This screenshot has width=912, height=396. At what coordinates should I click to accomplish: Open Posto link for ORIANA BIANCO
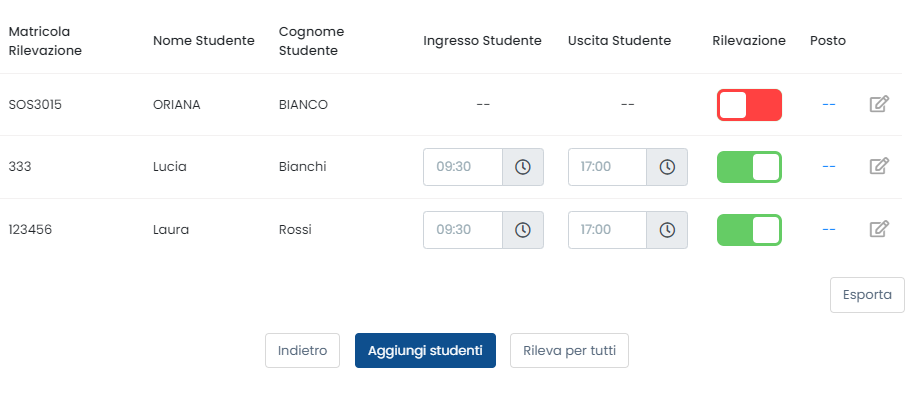pyautogui.click(x=829, y=105)
